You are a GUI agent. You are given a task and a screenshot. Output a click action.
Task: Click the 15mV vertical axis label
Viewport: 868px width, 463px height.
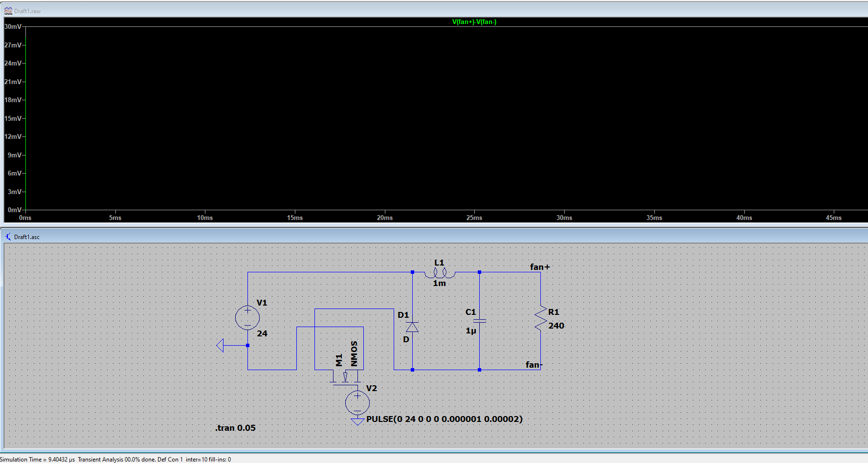coord(13,118)
